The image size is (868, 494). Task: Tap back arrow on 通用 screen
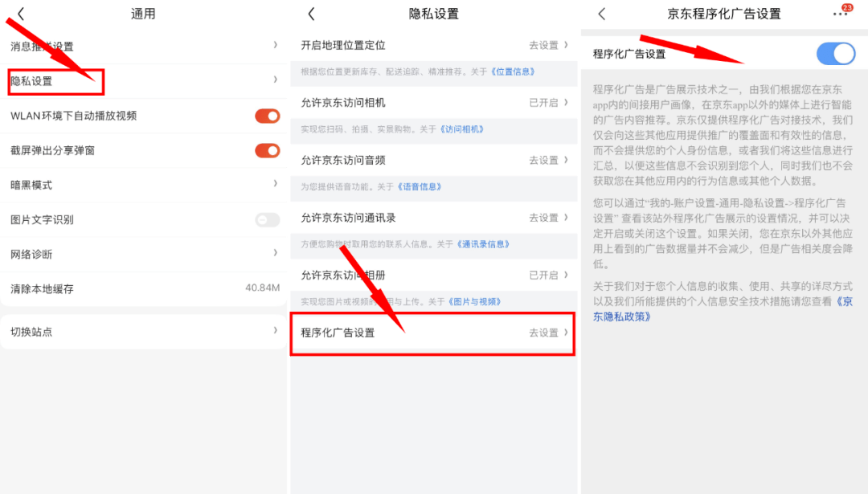tap(21, 14)
